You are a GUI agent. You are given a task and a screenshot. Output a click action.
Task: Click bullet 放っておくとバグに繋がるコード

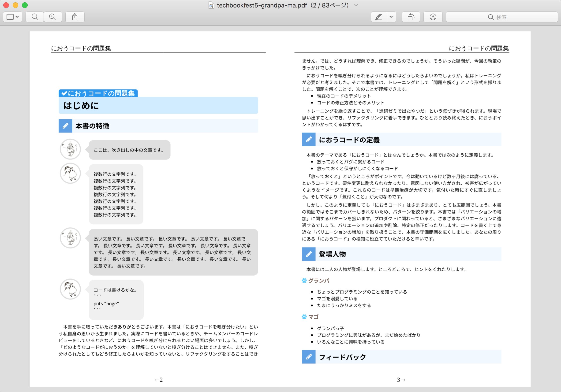click(x=351, y=162)
